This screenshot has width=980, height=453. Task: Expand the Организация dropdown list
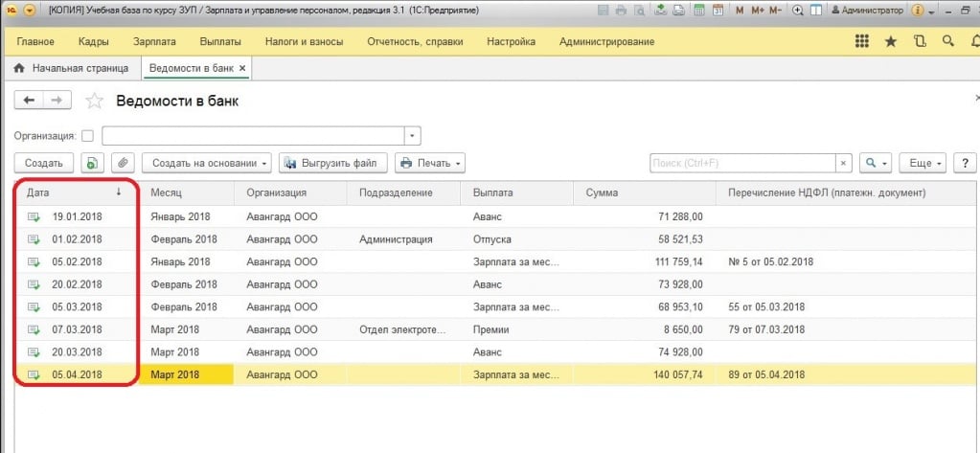pos(412,136)
